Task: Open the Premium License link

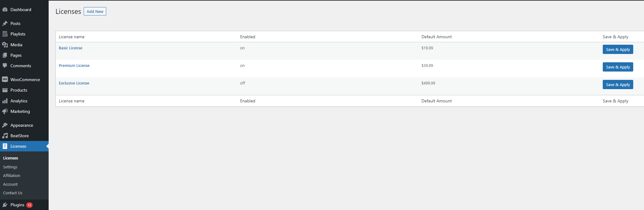Action: (x=74, y=65)
